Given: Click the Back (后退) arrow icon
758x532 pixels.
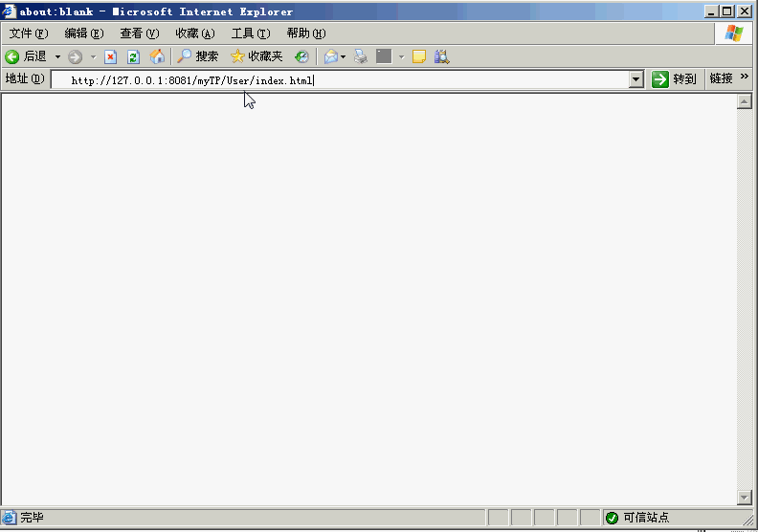Looking at the screenshot, I should [12, 57].
